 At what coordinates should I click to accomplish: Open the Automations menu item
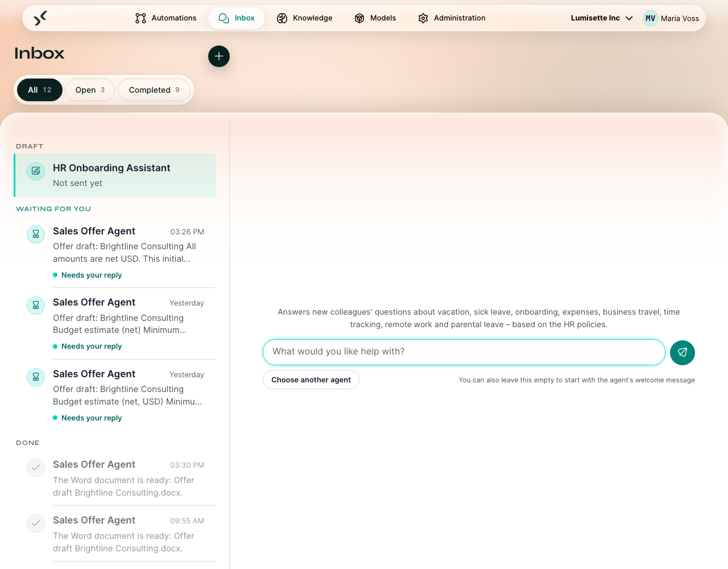pos(166,18)
